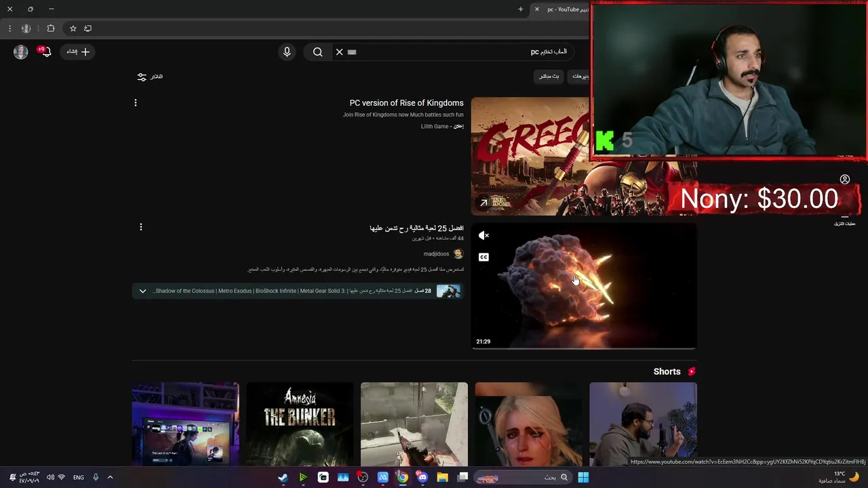Viewport: 868px width, 488px height.
Task: Open the Chrome profile avatar
Action: 26,28
